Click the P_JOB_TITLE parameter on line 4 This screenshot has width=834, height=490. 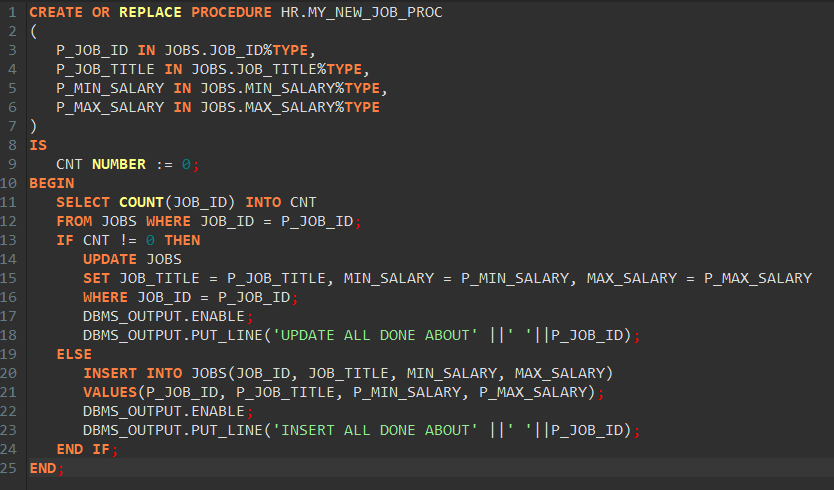105,69
